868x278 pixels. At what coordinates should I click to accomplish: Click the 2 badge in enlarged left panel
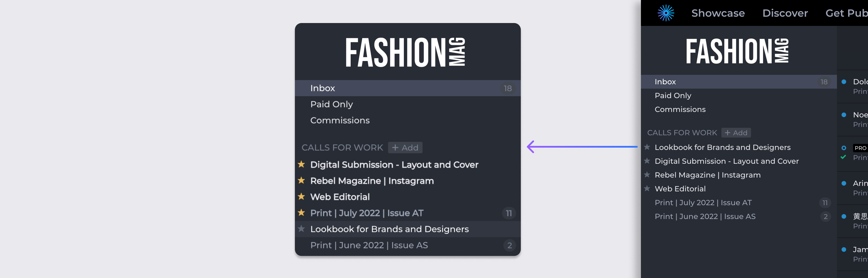(510, 245)
